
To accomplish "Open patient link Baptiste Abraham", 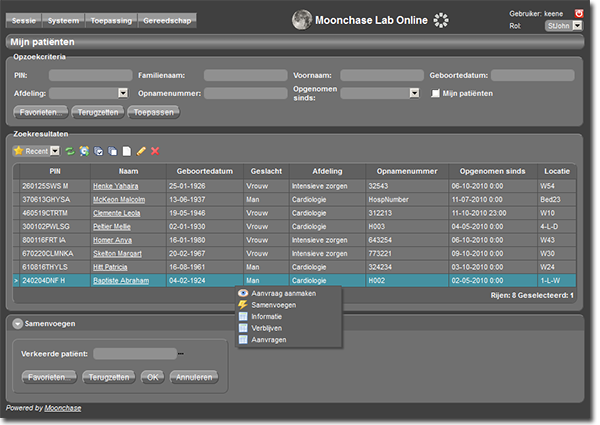I will click(121, 281).
